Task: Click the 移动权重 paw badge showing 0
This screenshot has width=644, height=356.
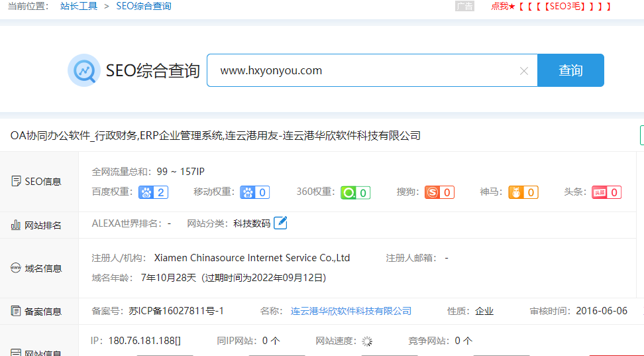Action: coord(254,192)
